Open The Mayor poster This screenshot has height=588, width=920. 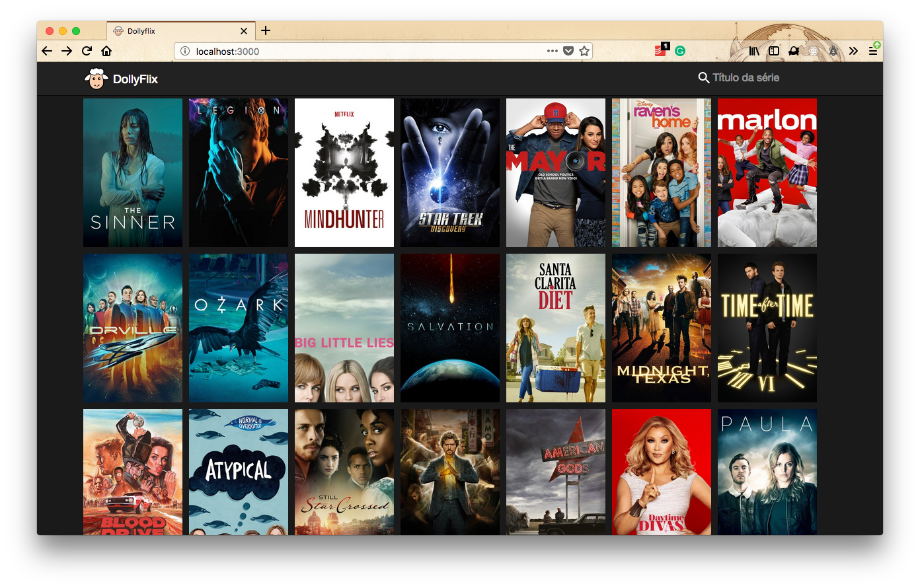point(556,172)
